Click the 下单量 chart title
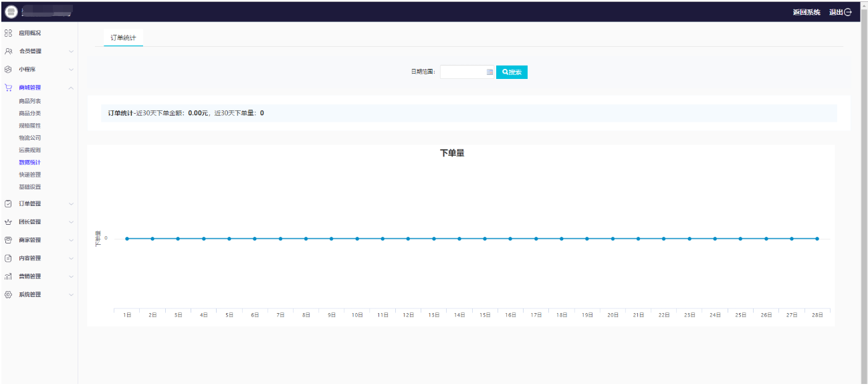The image size is (868, 386). [452, 153]
